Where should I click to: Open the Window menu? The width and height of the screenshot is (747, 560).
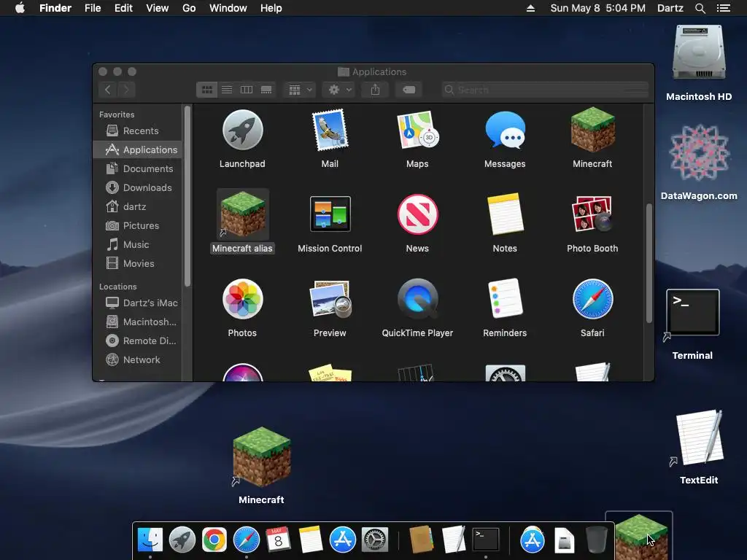(228, 8)
